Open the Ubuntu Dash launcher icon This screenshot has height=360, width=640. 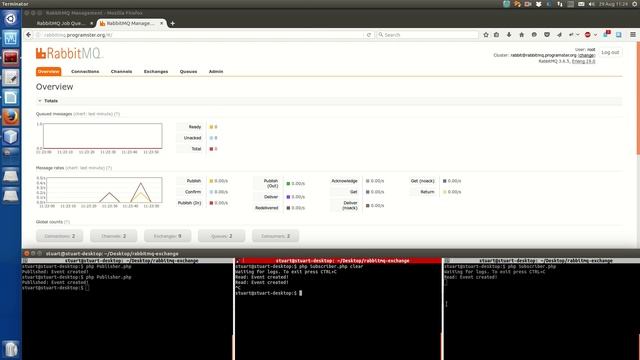(11, 18)
